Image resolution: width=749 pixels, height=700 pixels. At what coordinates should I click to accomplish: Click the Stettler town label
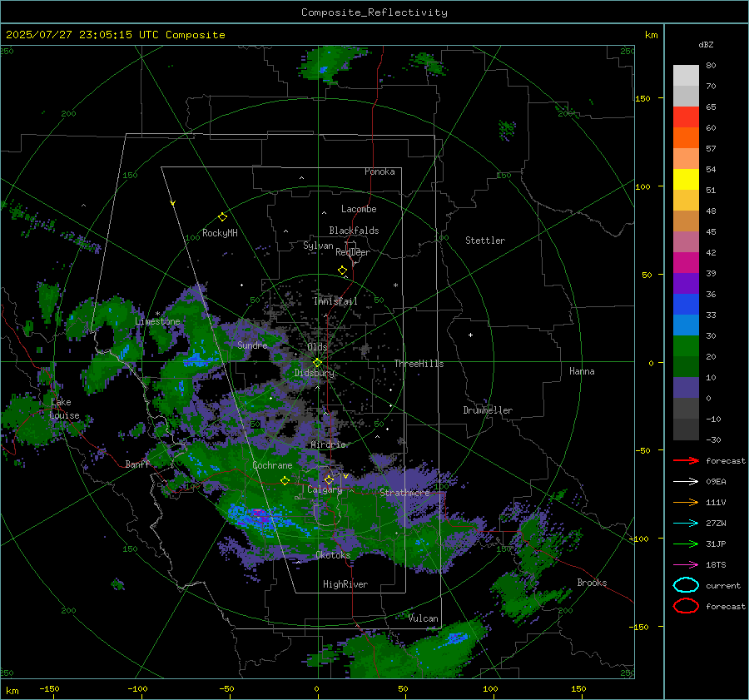[485, 241]
